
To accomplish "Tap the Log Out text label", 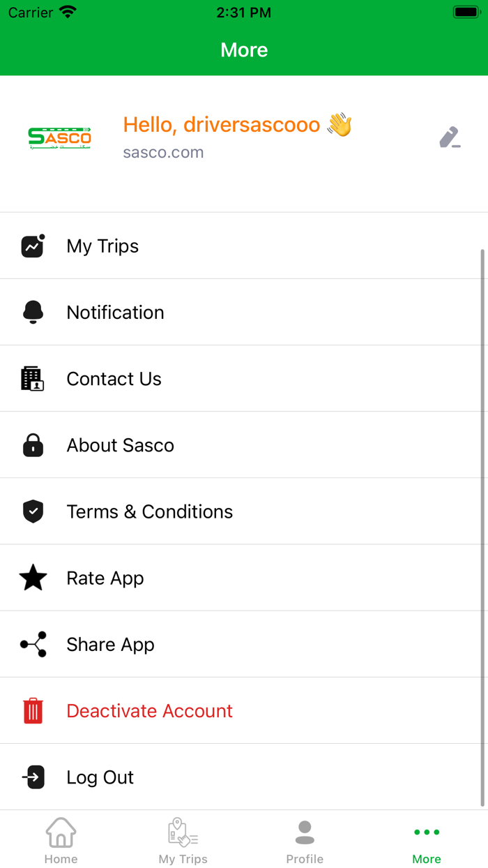I will 100,777.
